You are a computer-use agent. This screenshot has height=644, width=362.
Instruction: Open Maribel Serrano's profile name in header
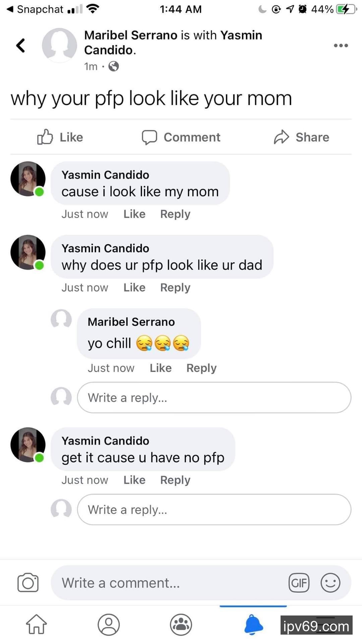tap(130, 35)
